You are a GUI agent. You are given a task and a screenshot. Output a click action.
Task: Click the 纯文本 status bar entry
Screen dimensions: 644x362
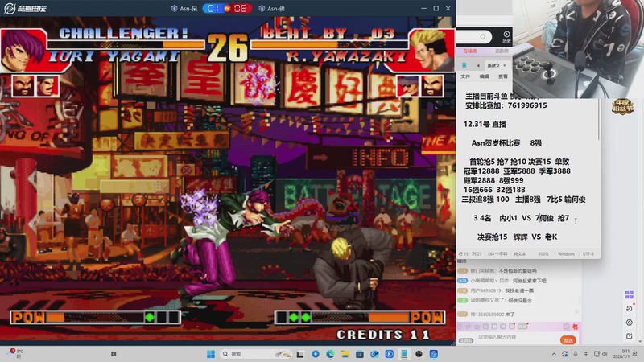519,254
